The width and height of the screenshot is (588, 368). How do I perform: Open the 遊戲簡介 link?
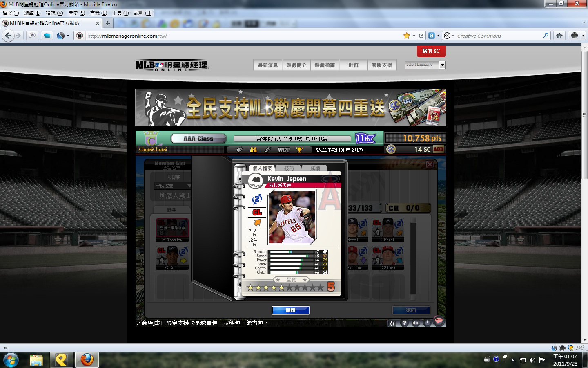click(296, 65)
